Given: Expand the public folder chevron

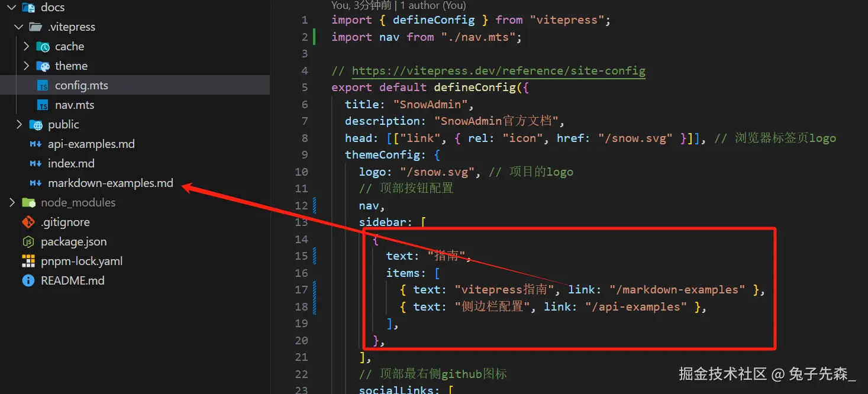Looking at the screenshot, I should (x=19, y=124).
